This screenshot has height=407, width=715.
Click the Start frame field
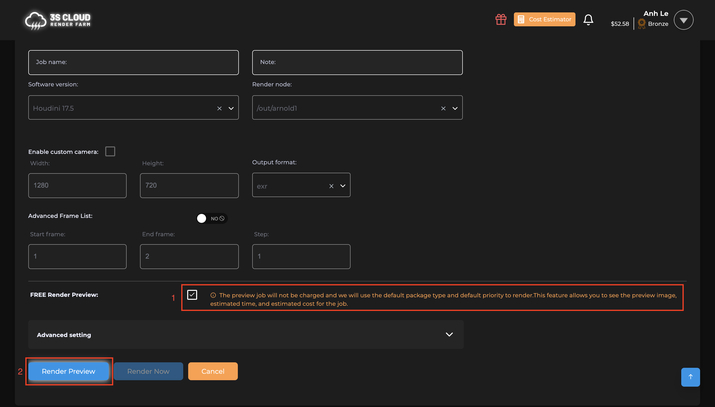point(78,257)
